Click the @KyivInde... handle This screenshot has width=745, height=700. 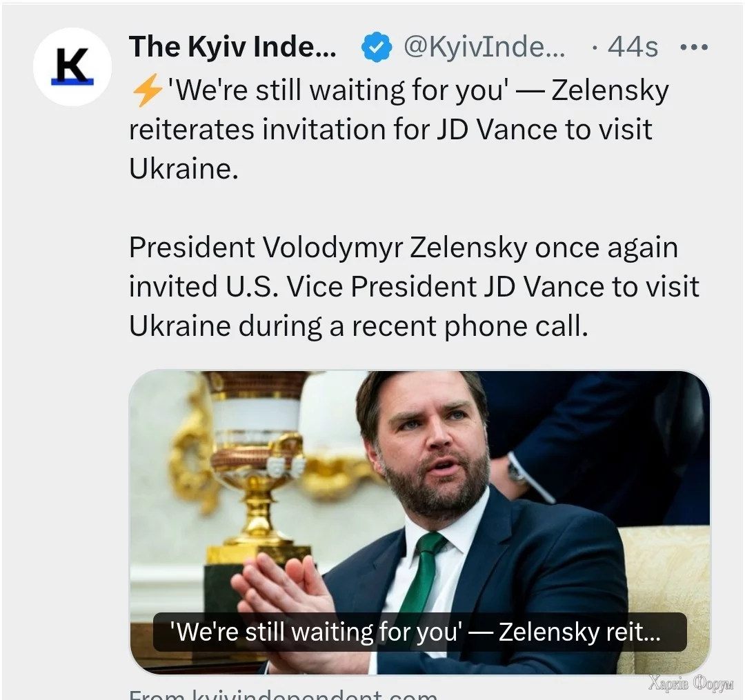pyautogui.click(x=483, y=48)
